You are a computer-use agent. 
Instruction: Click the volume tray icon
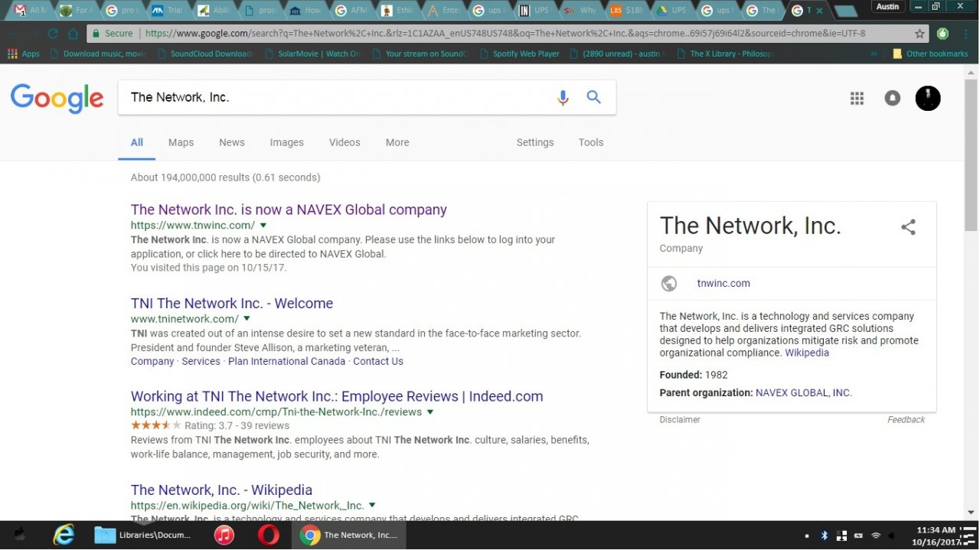[x=893, y=535]
